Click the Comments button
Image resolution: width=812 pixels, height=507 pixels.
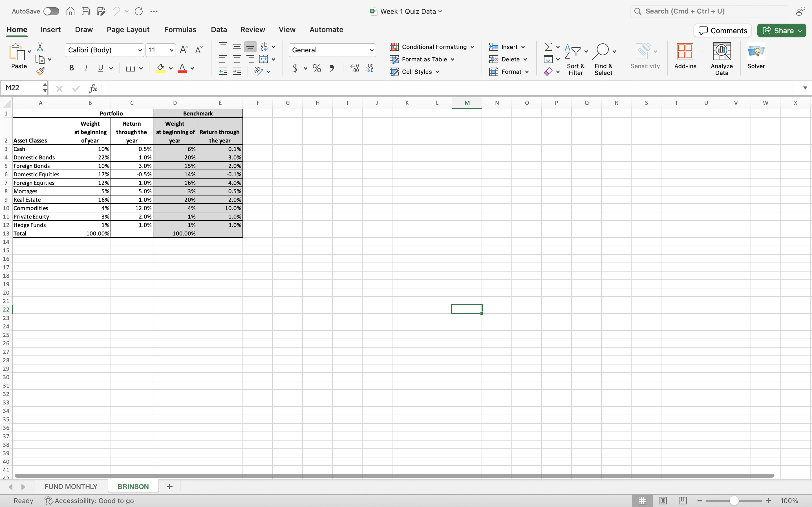[722, 30]
